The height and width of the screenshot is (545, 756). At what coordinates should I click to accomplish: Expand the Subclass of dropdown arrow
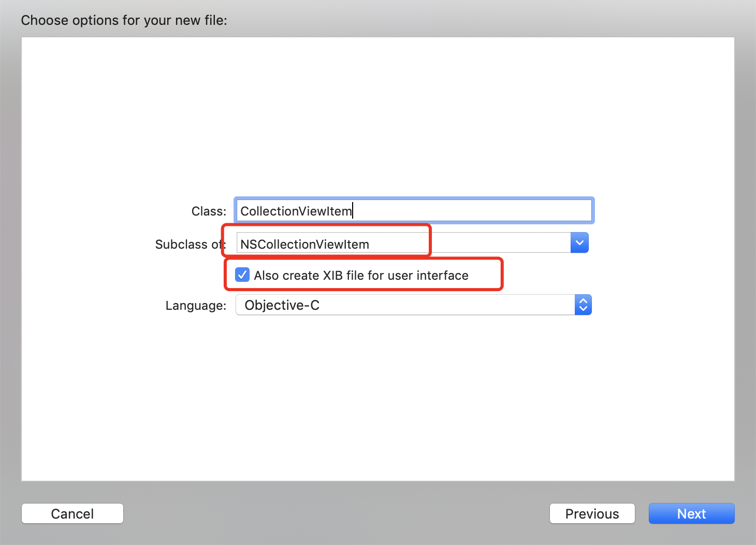coord(579,243)
